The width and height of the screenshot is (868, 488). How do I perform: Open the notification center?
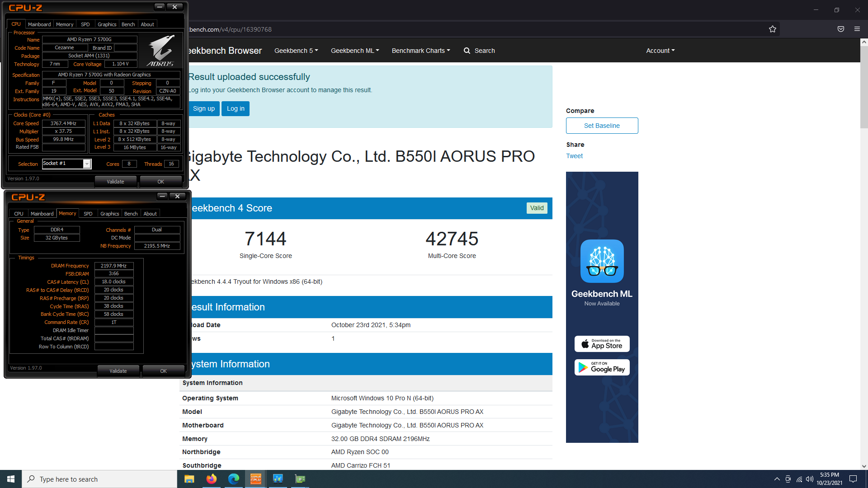click(x=853, y=479)
